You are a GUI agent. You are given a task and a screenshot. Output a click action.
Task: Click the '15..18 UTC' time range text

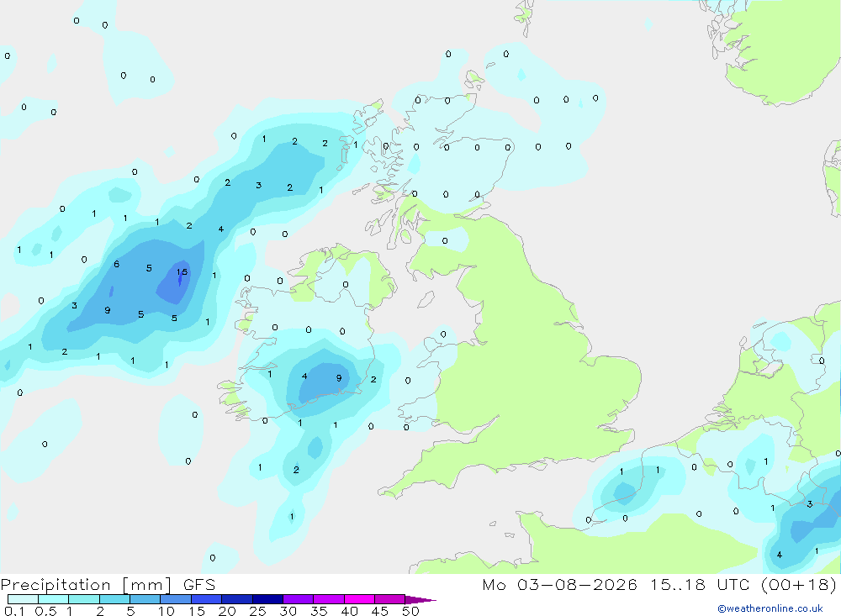click(700, 584)
